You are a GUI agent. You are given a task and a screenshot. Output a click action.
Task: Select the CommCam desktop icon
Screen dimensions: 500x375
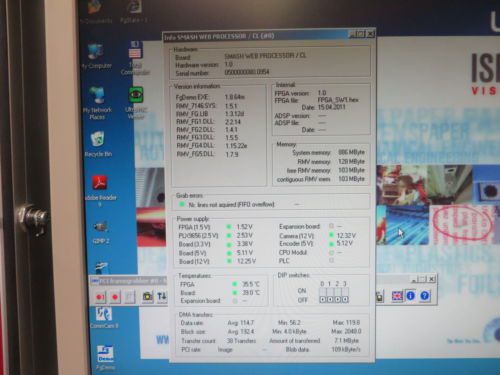104,317
